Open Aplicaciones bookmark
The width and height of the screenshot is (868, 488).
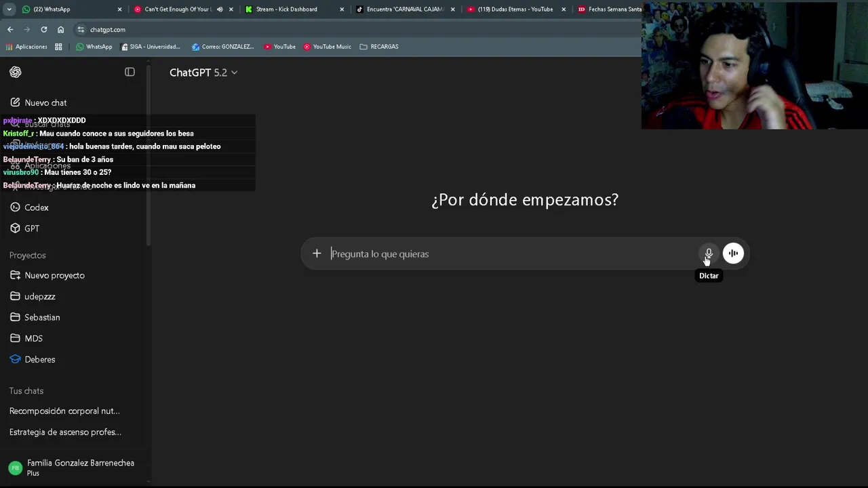pyautogui.click(x=26, y=47)
